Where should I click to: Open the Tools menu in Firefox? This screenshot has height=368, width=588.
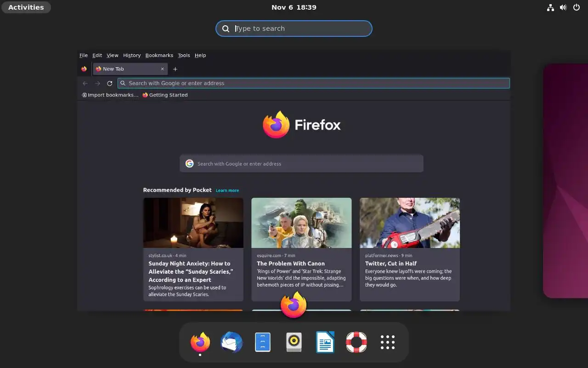[184, 55]
